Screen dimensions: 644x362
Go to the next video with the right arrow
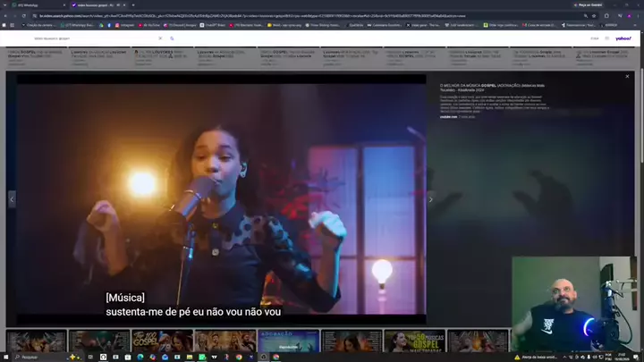point(430,199)
